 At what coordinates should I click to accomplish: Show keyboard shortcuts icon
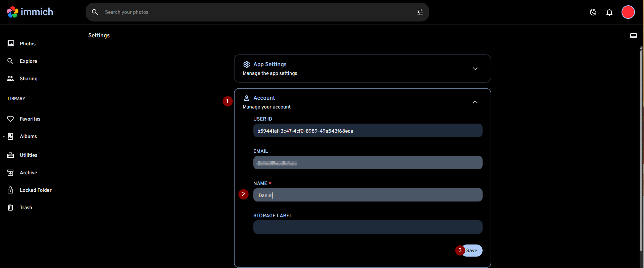(633, 36)
